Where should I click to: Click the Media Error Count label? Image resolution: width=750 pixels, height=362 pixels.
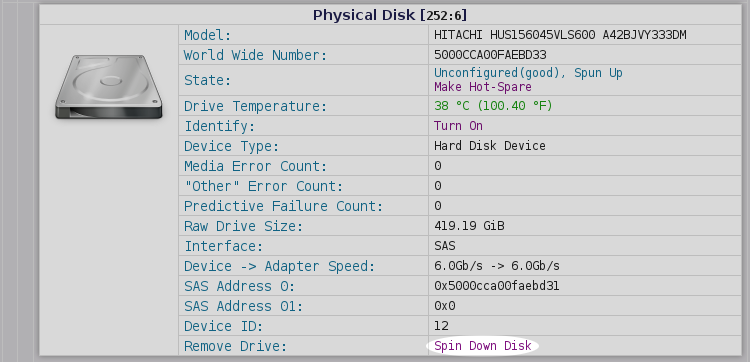point(255,166)
